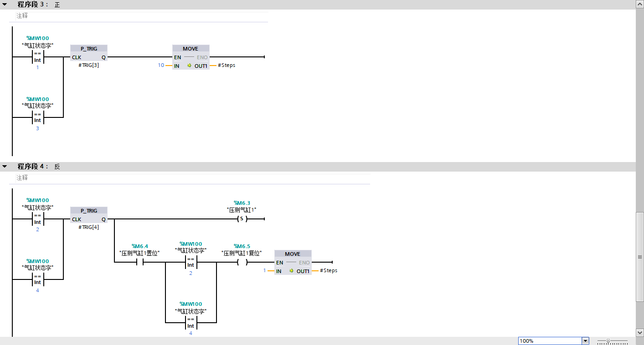Click the #Steps output operand in network 3
The width and height of the screenshot is (644, 345).
[x=227, y=66]
